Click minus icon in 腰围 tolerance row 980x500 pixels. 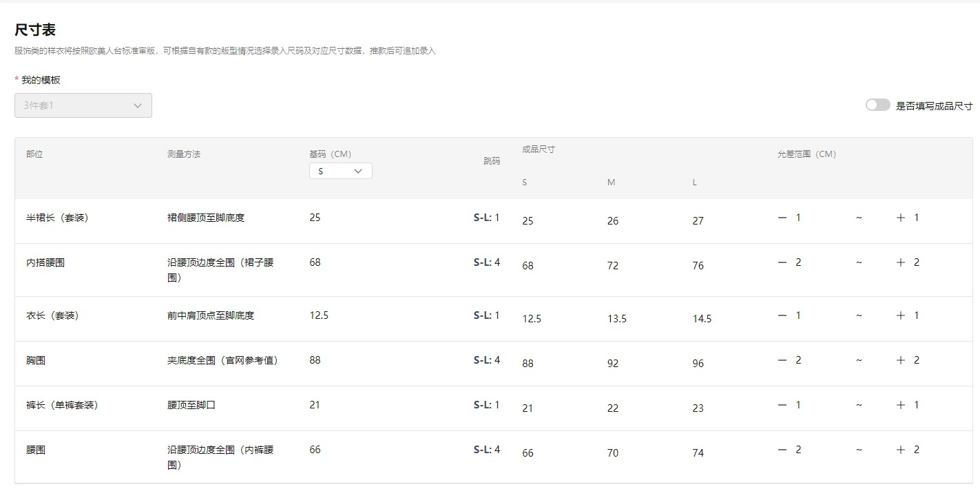[782, 450]
